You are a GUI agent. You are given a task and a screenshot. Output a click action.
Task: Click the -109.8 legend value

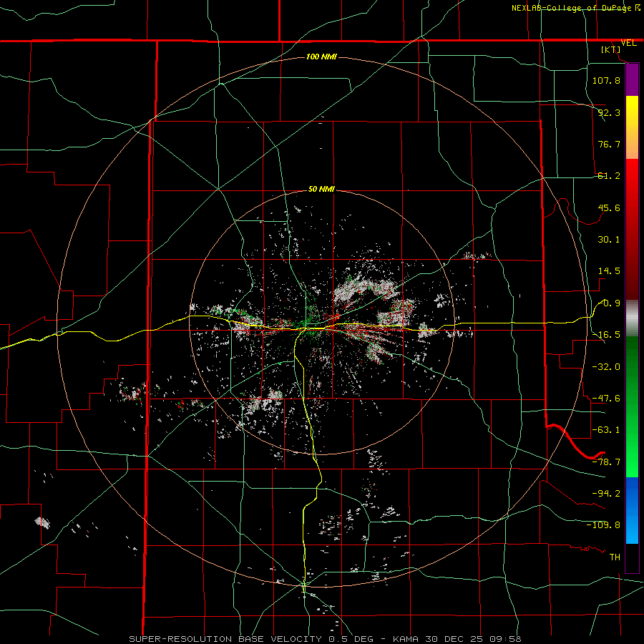click(603, 525)
